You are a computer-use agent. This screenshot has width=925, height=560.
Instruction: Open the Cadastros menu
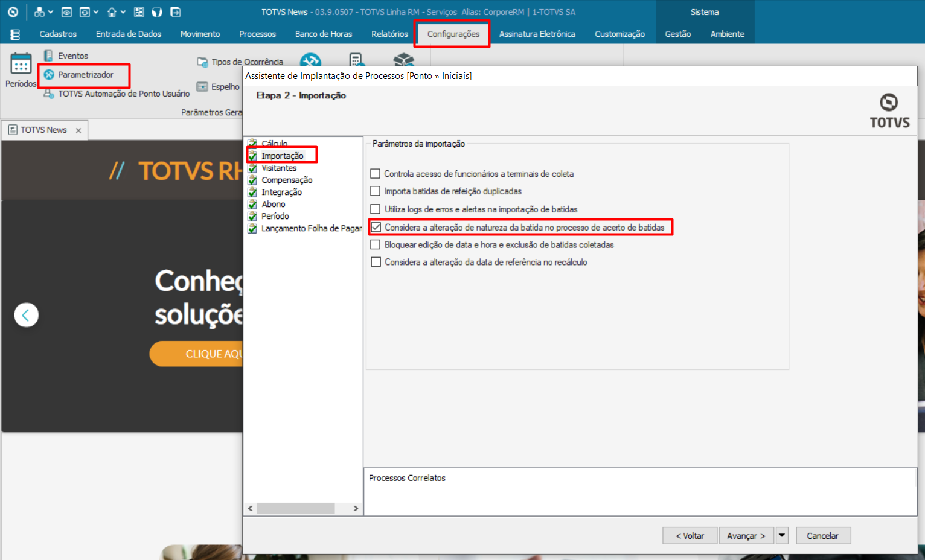click(58, 34)
